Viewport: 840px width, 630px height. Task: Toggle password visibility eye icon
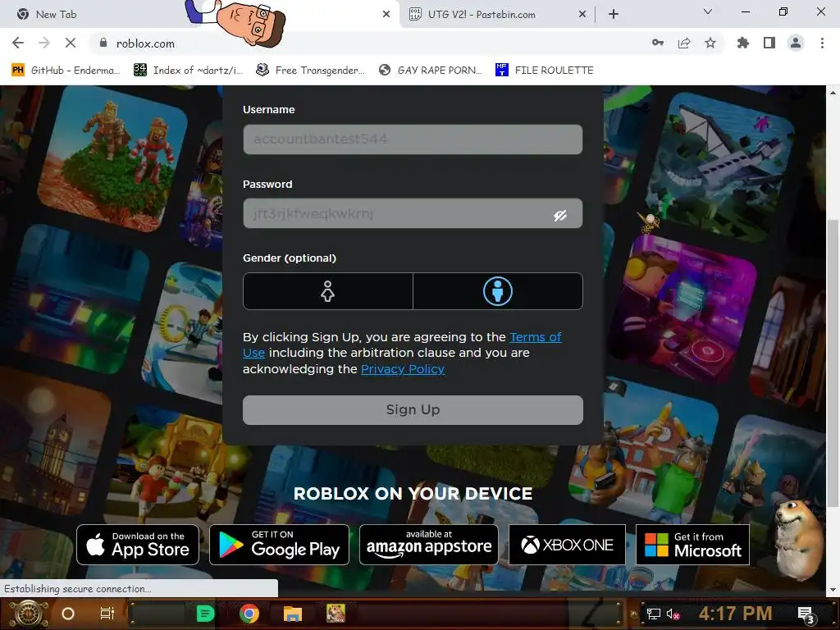[560, 216]
